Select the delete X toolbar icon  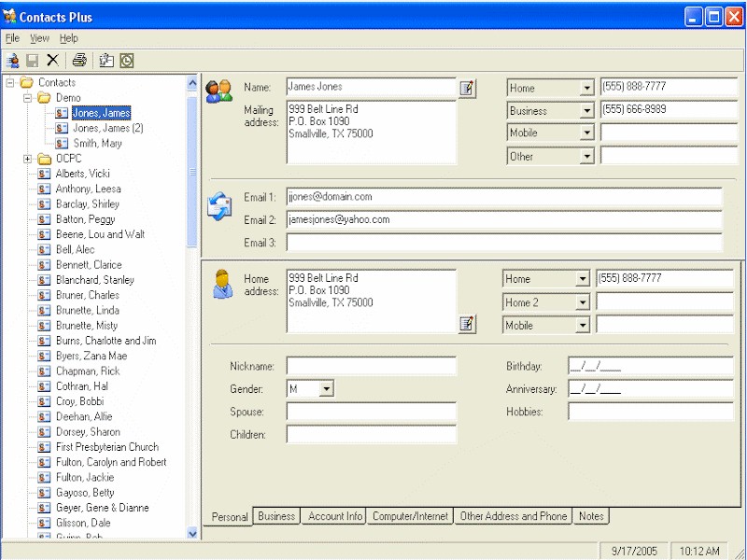pyautogui.click(x=53, y=61)
